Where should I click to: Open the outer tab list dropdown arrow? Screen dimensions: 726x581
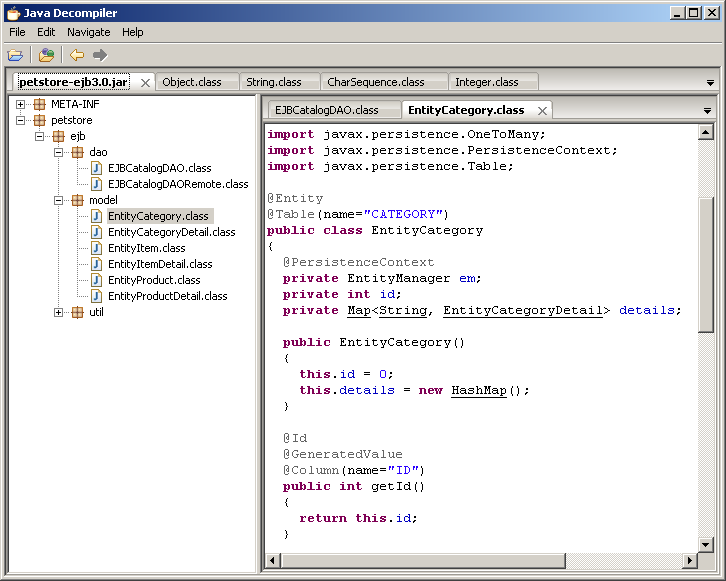[710, 83]
